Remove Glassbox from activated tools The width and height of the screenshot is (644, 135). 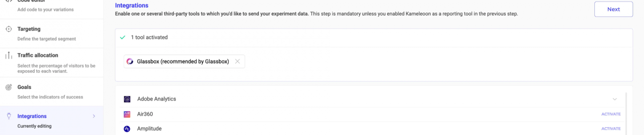click(x=237, y=62)
